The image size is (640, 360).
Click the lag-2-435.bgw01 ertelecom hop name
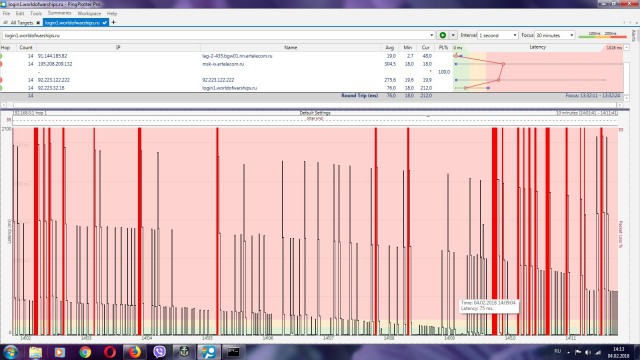pyautogui.click(x=237, y=56)
